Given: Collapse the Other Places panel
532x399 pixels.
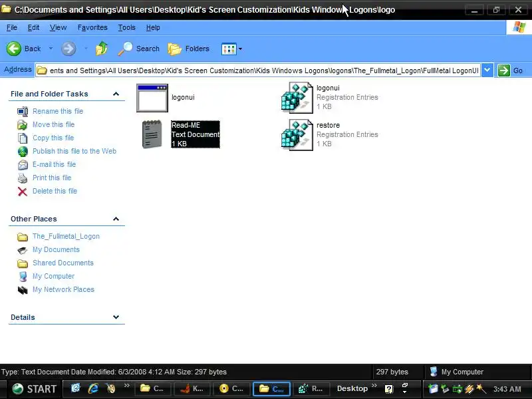Looking at the screenshot, I should click(x=116, y=219).
